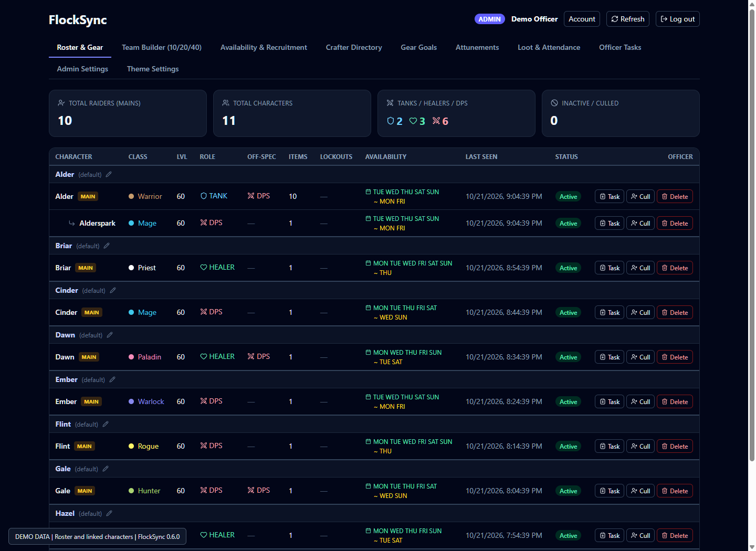This screenshot has width=756, height=551.
Task: Open Team Builder (10/20/40) tab
Action: (162, 47)
